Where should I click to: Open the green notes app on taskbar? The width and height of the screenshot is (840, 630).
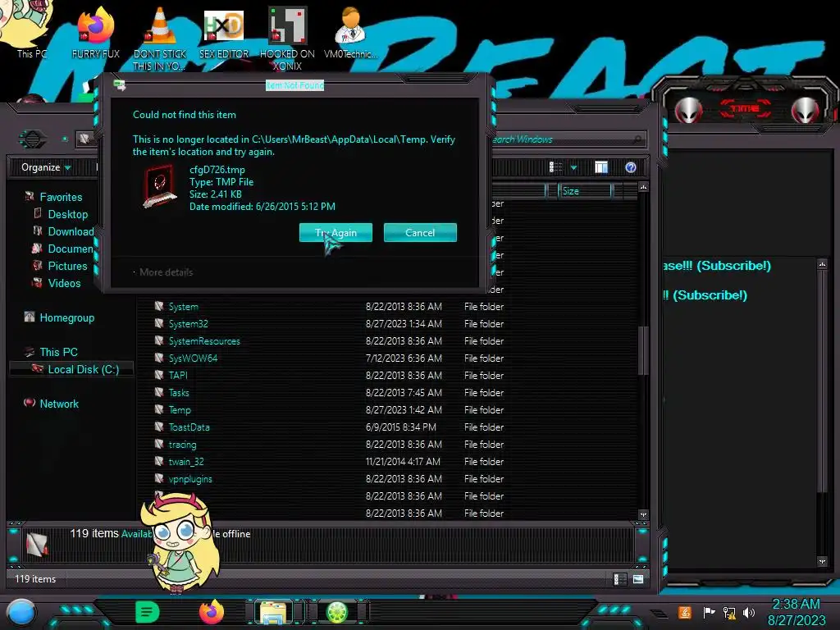(147, 612)
